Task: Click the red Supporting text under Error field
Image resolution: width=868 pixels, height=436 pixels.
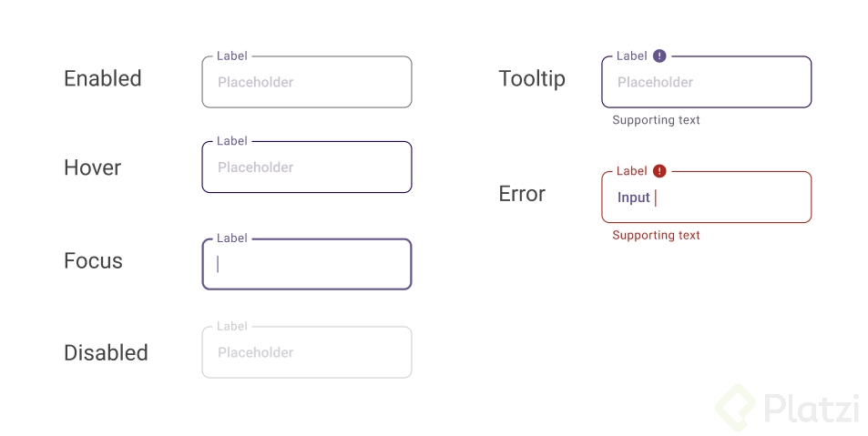Action: coord(656,236)
